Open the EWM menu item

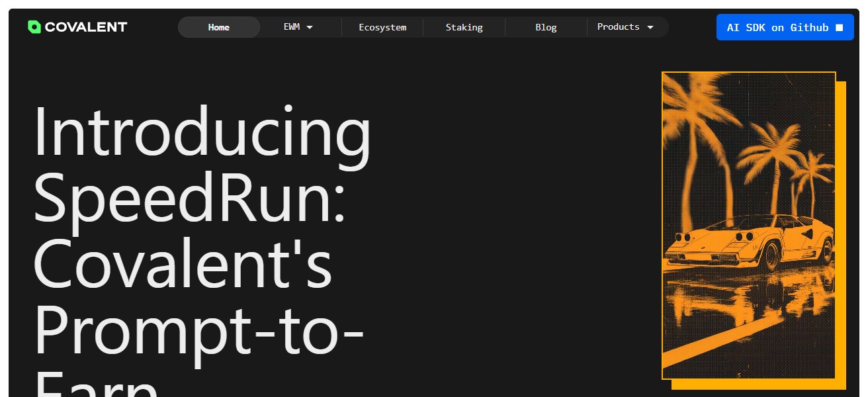(292, 27)
